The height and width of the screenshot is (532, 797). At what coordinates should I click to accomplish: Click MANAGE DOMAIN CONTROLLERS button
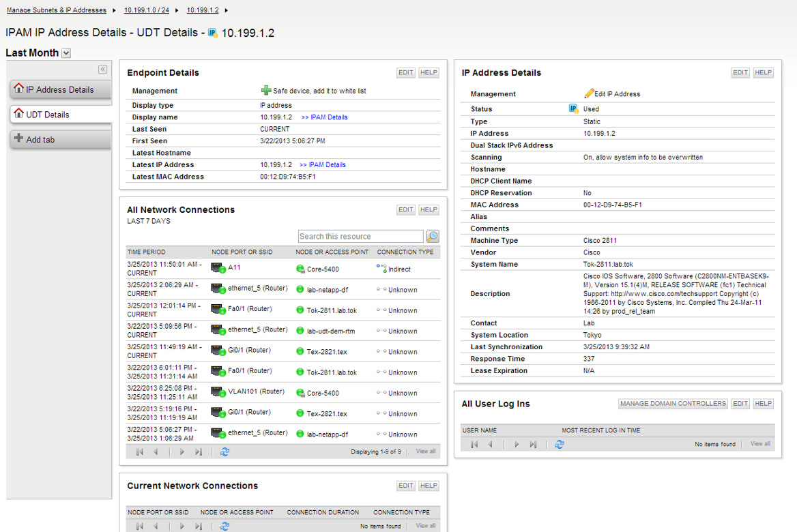click(673, 404)
